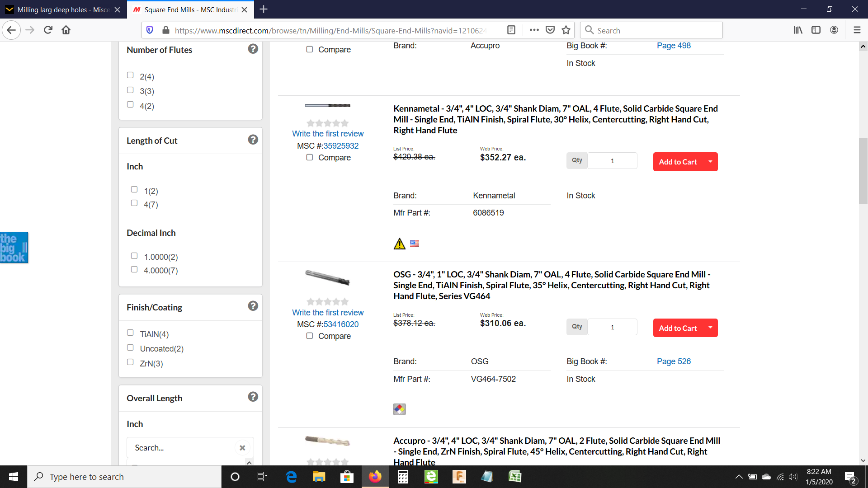868x488 pixels.
Task: Add the OSG end mill to cart
Action: click(677, 328)
